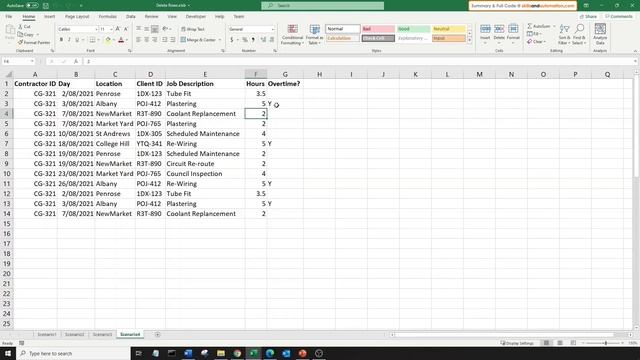
Task: Open the View ribbon tab
Action: (172, 16)
